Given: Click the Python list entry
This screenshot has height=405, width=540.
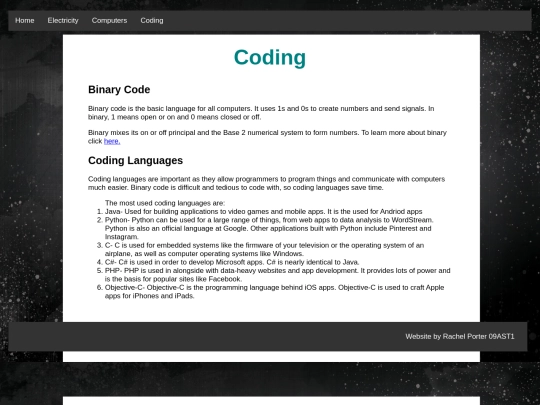Looking at the screenshot, I should (x=269, y=228).
